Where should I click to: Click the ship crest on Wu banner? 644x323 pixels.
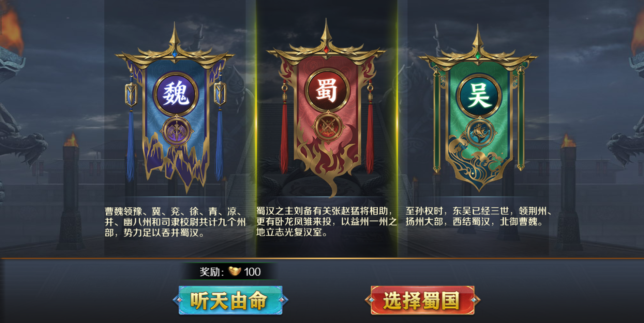coord(479,132)
